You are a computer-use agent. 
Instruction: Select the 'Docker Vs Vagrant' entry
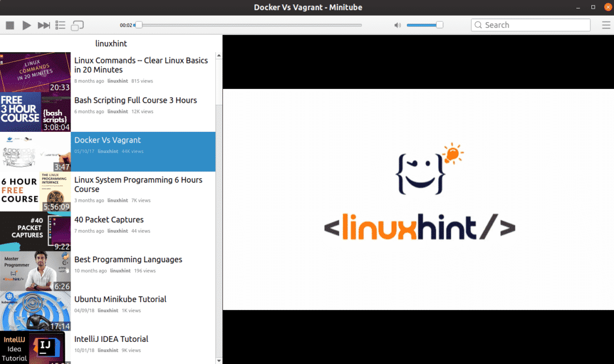point(143,151)
